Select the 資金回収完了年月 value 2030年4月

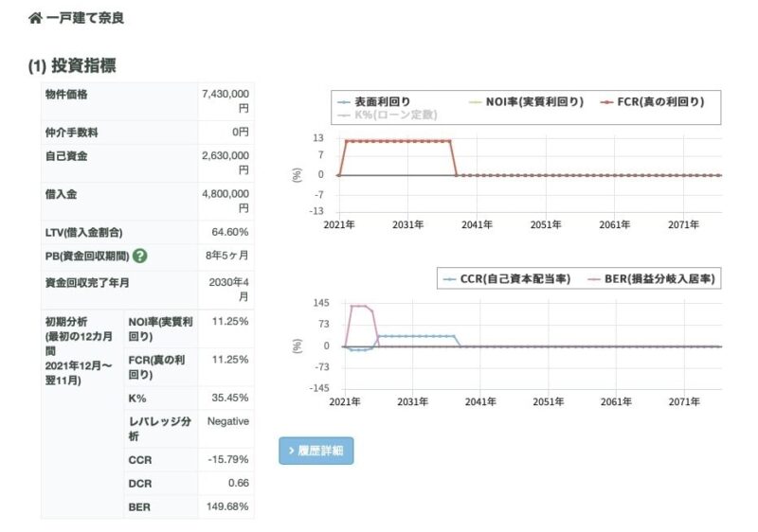(x=228, y=289)
